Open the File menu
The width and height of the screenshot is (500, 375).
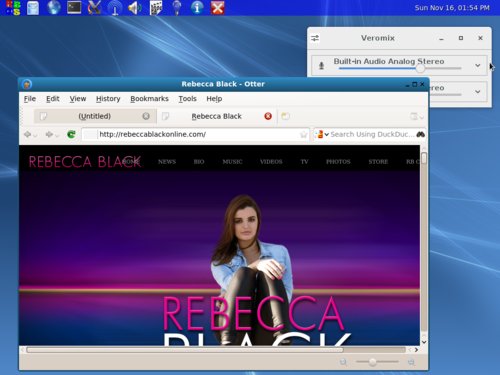[30, 99]
